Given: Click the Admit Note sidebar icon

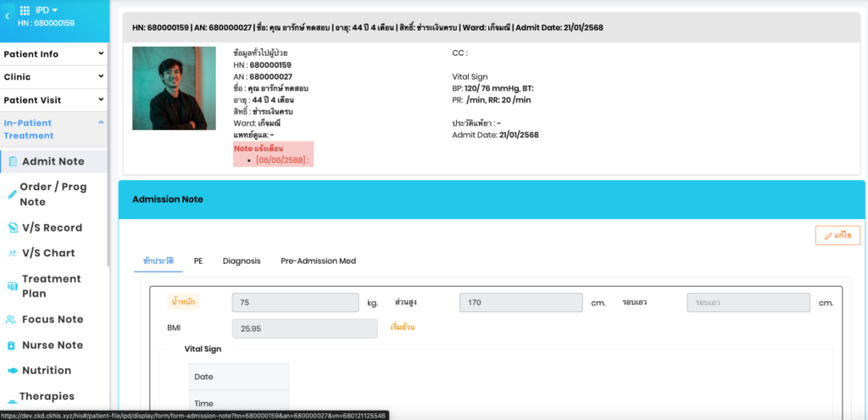Looking at the screenshot, I should (13, 161).
